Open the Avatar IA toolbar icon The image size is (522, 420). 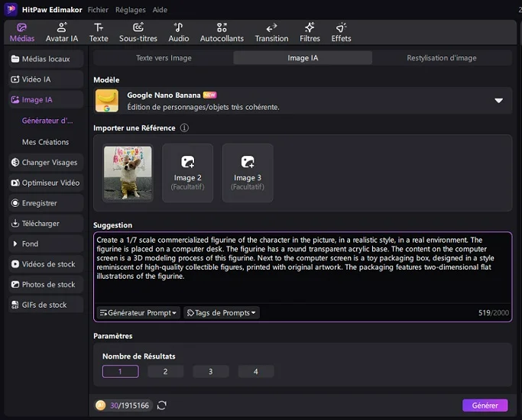[62, 27]
